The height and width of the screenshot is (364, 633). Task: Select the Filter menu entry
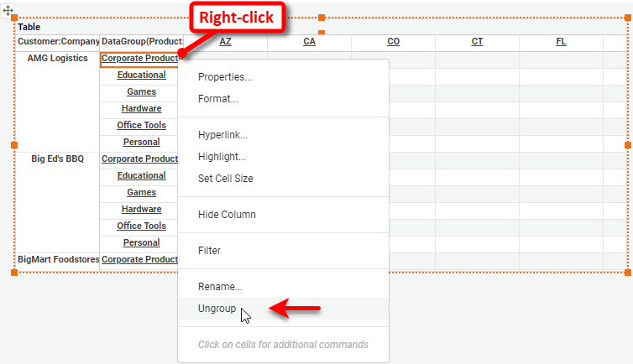pos(209,251)
